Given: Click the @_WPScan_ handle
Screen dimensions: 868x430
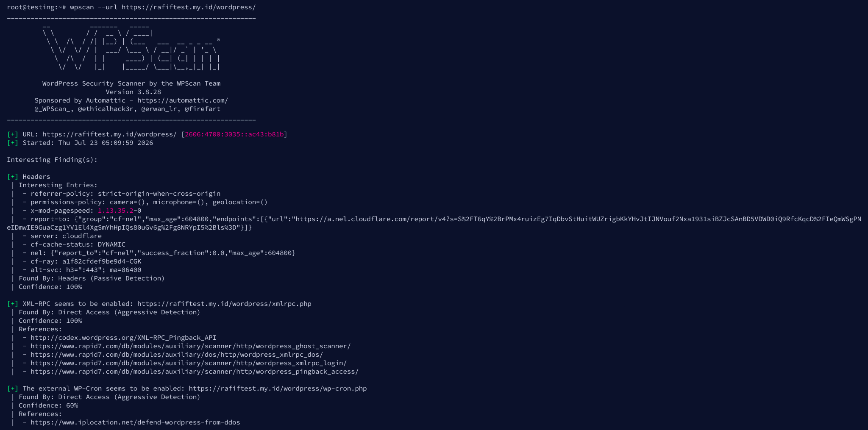Looking at the screenshot, I should pos(53,109).
